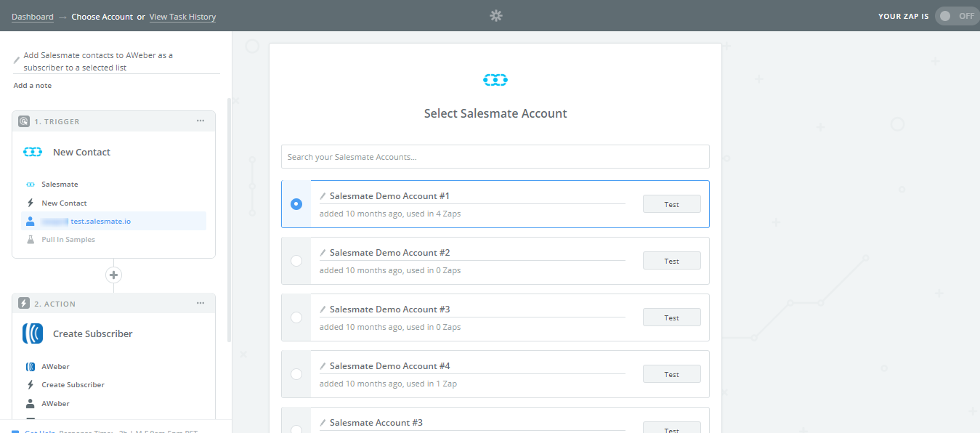Rename Salesmate Demo Account #3 via its pencil icon
Viewport: 980px width, 433px height.
point(323,309)
